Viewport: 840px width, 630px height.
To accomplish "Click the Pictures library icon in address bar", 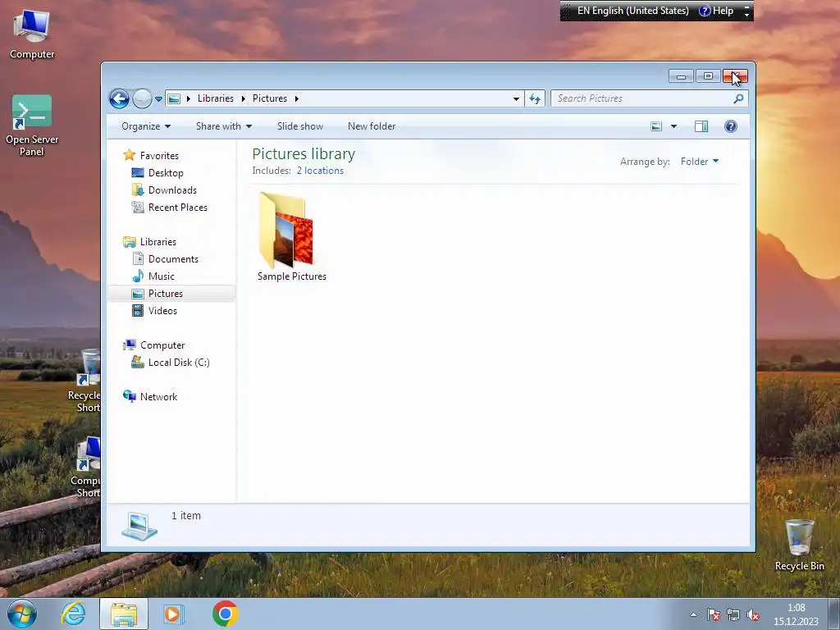I will pos(174,98).
